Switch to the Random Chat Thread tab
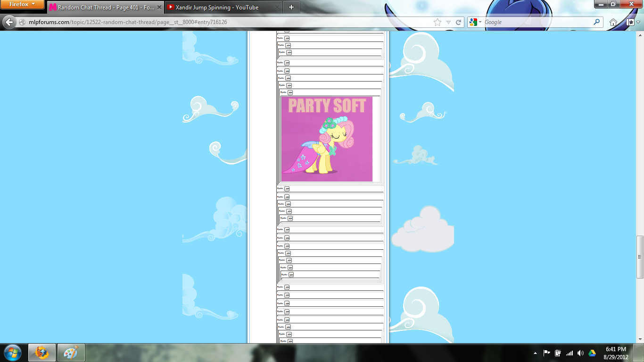Screen dimensions: 644x362 (x=106, y=7)
